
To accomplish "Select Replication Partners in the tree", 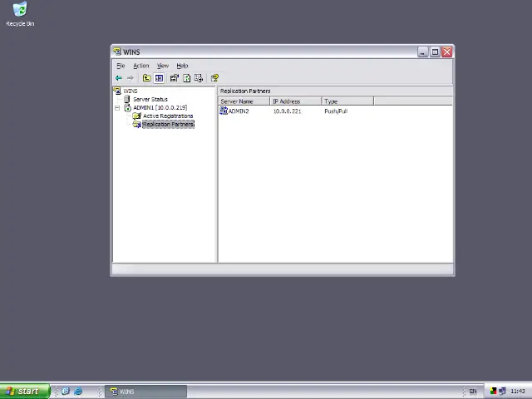I will point(168,125).
